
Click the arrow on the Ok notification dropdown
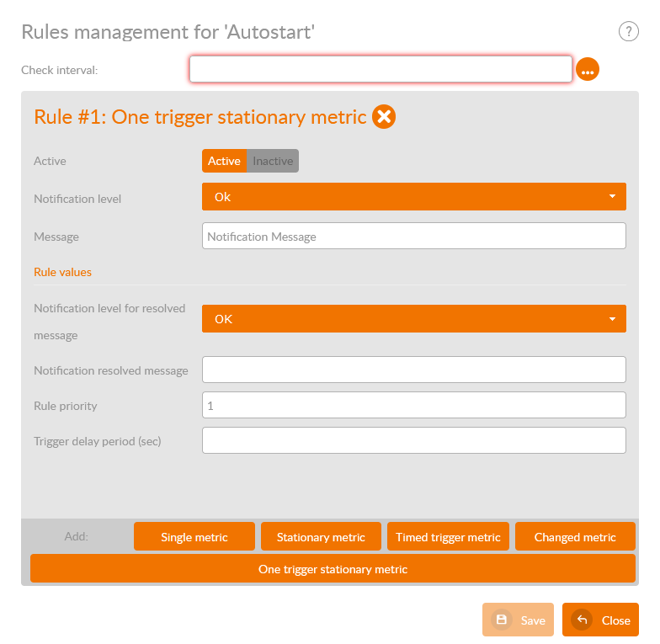612,197
